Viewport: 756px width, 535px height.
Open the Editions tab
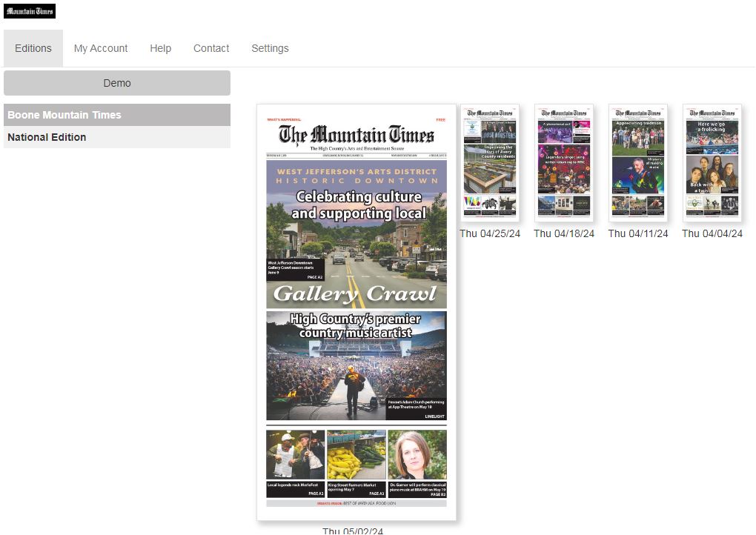[33, 48]
